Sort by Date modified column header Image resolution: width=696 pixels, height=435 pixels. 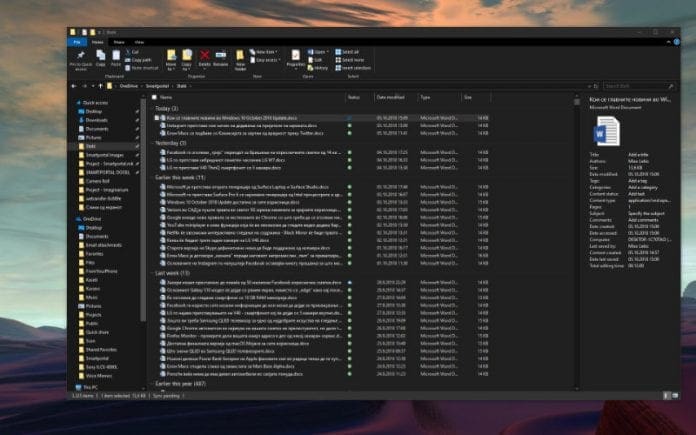coord(391,97)
